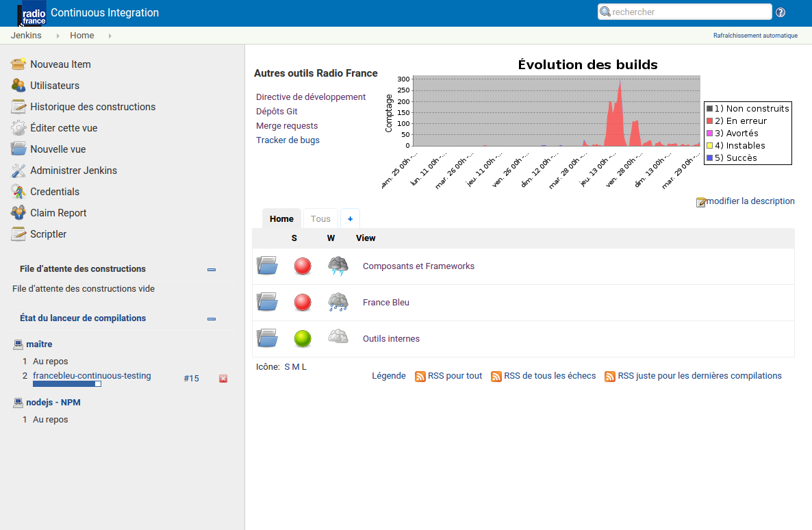The width and height of the screenshot is (812, 530).
Task: Click the État du lanceur de compilations heading
Action: click(x=82, y=318)
